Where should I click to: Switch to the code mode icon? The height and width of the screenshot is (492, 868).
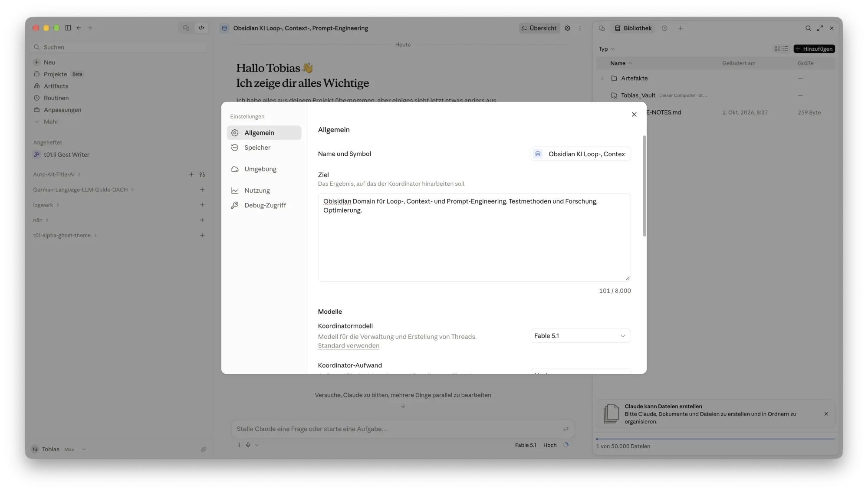click(x=201, y=28)
